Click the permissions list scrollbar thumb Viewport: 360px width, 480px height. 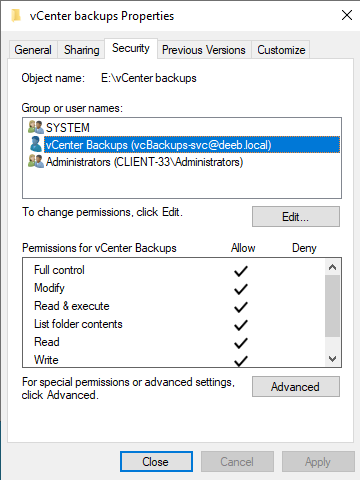click(x=332, y=306)
